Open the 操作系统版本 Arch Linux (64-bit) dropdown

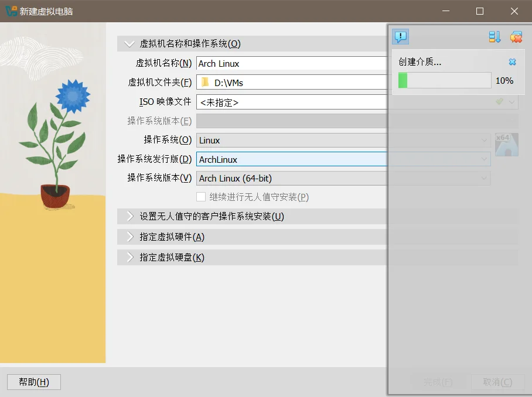343,178
